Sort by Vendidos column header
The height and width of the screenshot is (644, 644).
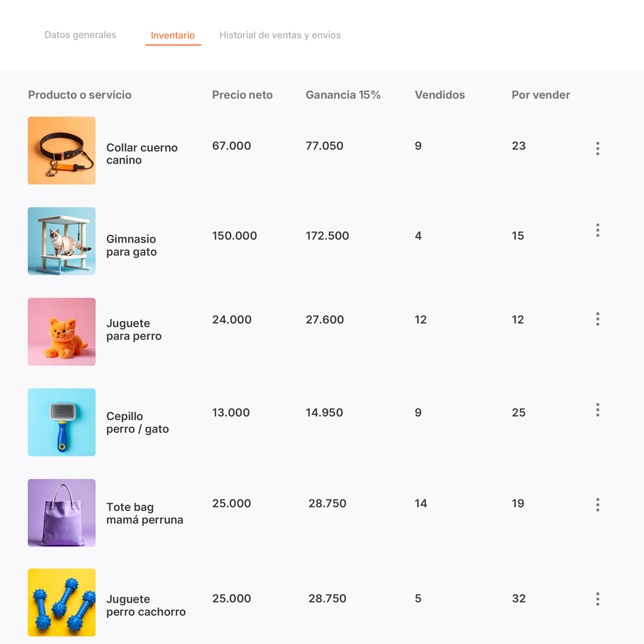click(x=440, y=95)
